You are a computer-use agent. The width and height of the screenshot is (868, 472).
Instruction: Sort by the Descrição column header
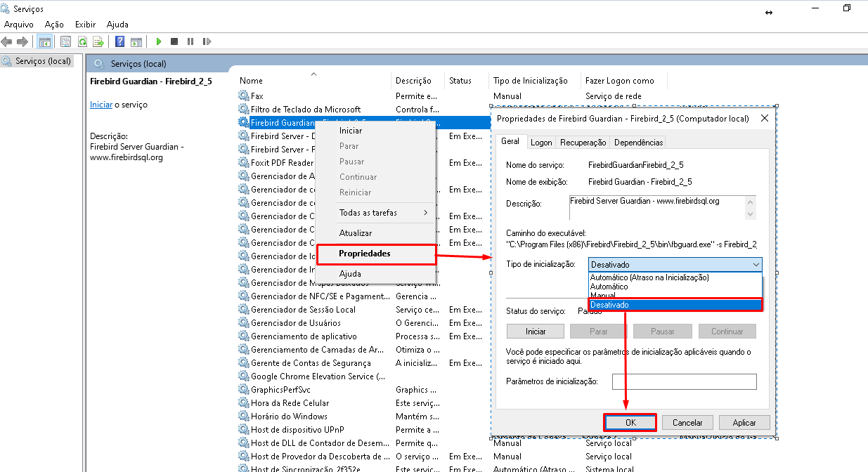click(x=418, y=80)
